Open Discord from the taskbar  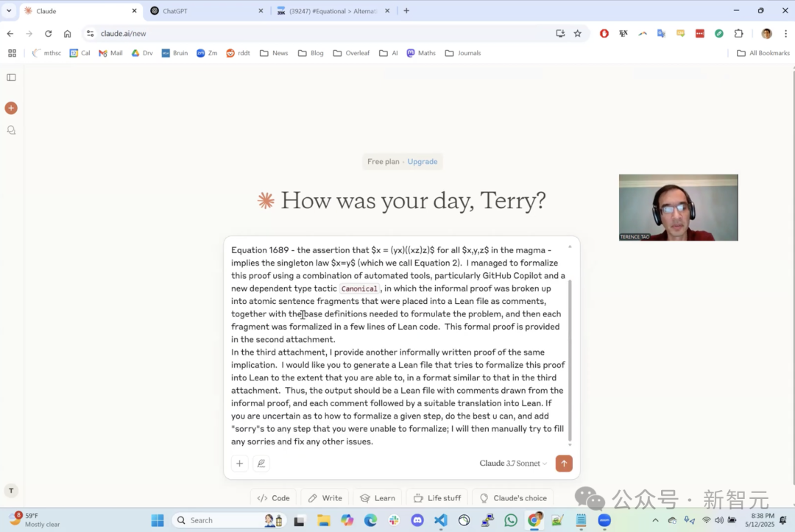417,520
